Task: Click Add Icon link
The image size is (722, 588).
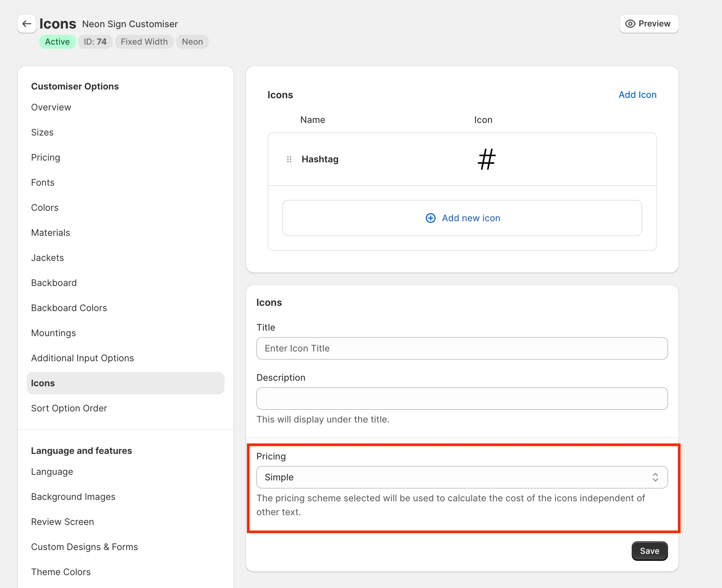Action: coord(637,95)
